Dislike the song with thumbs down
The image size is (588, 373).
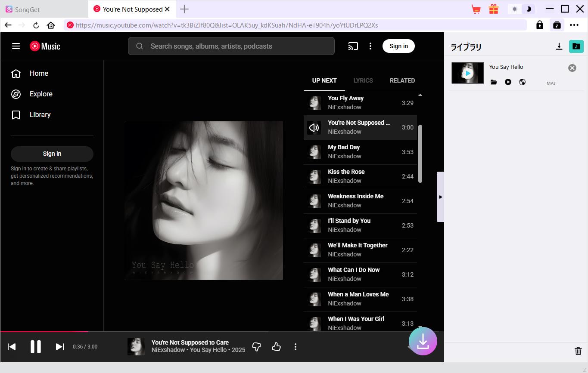[x=256, y=346]
